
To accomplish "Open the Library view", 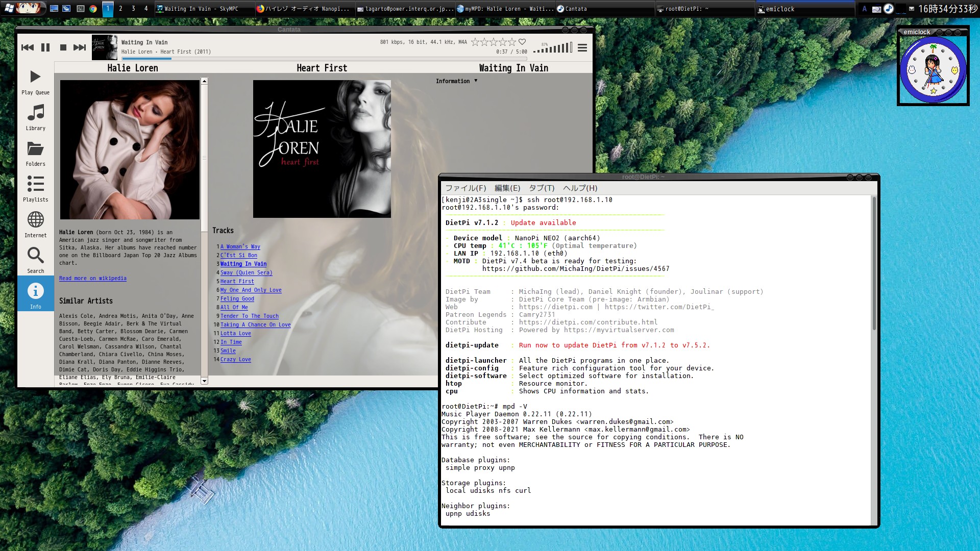I will point(35,117).
